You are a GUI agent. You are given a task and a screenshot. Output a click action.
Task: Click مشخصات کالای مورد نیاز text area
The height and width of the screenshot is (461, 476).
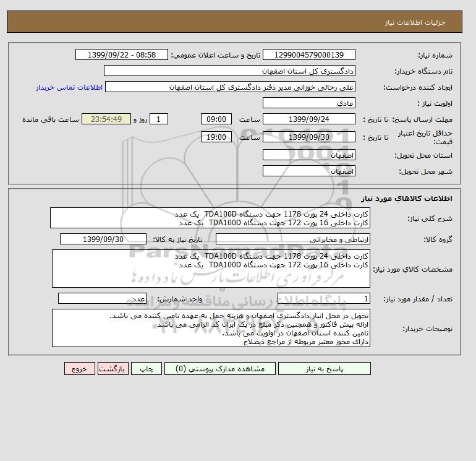point(211,269)
